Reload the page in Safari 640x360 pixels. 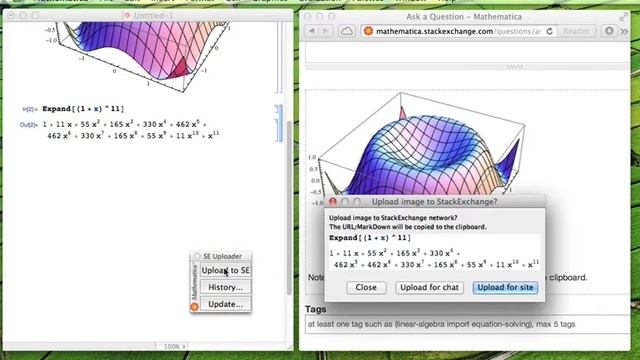[x=549, y=31]
